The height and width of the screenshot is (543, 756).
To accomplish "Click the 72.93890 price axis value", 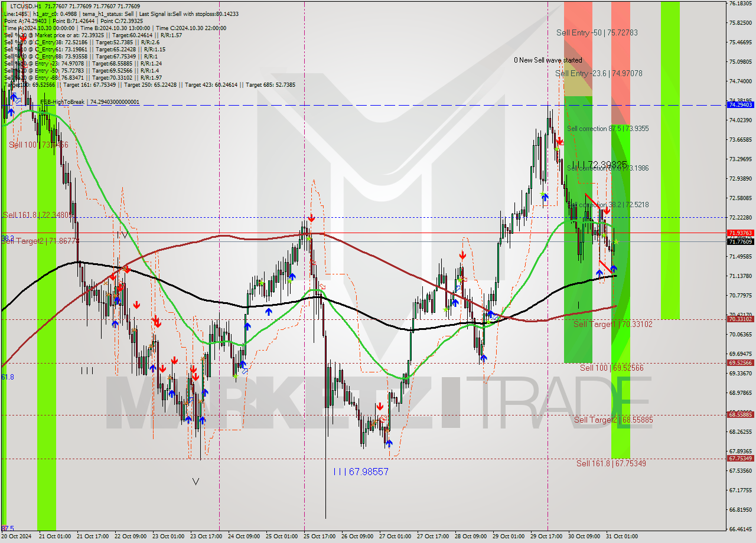I will pos(740,178).
